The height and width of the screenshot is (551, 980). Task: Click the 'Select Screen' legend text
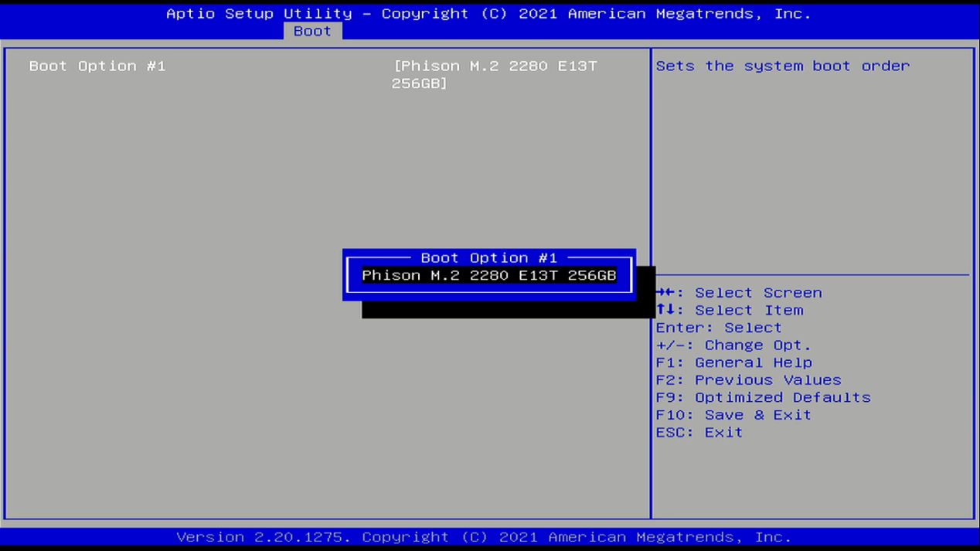758,293
